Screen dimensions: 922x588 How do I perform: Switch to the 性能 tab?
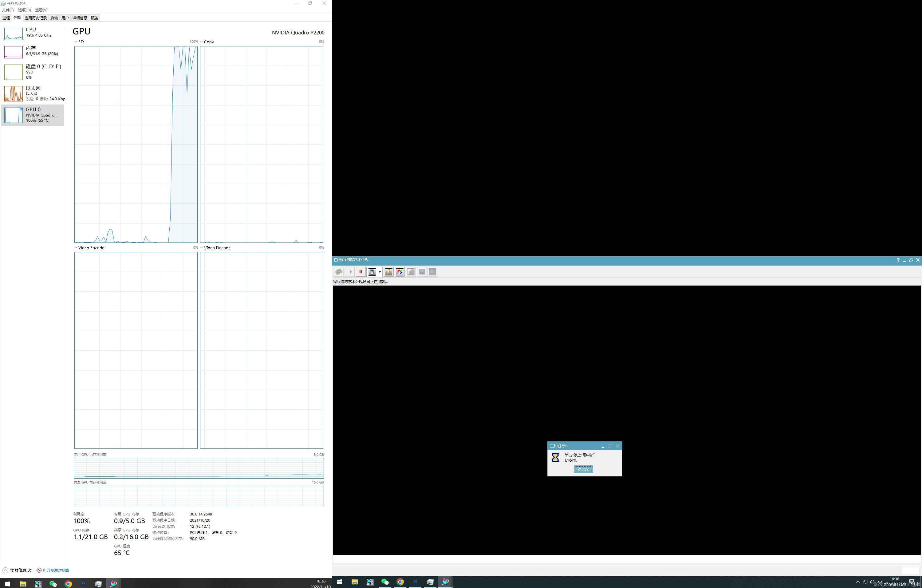tap(17, 18)
